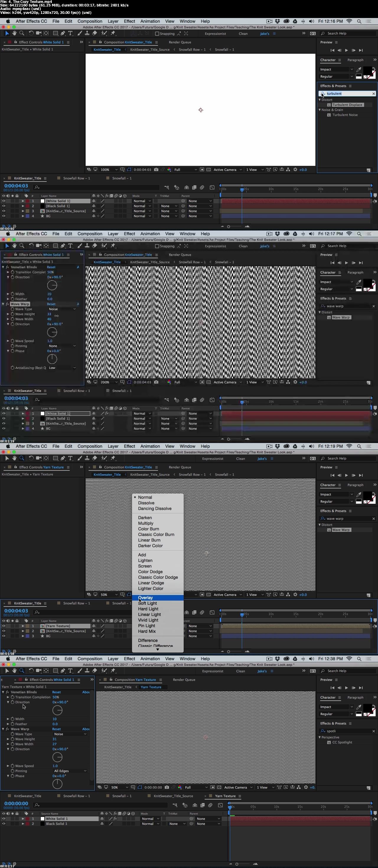Screen dimensions: 378x868
Task: Select the Zoom tool in 12:19 PM frame
Action: point(22,458)
